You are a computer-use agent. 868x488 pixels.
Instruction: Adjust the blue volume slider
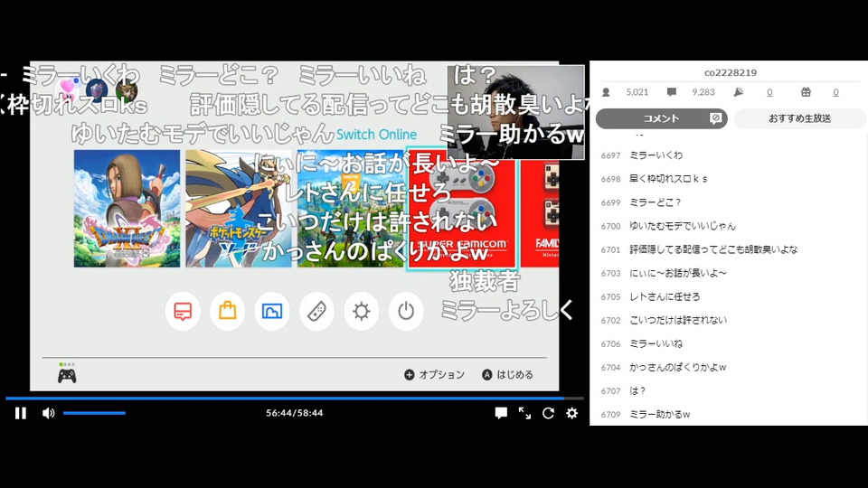[94, 413]
